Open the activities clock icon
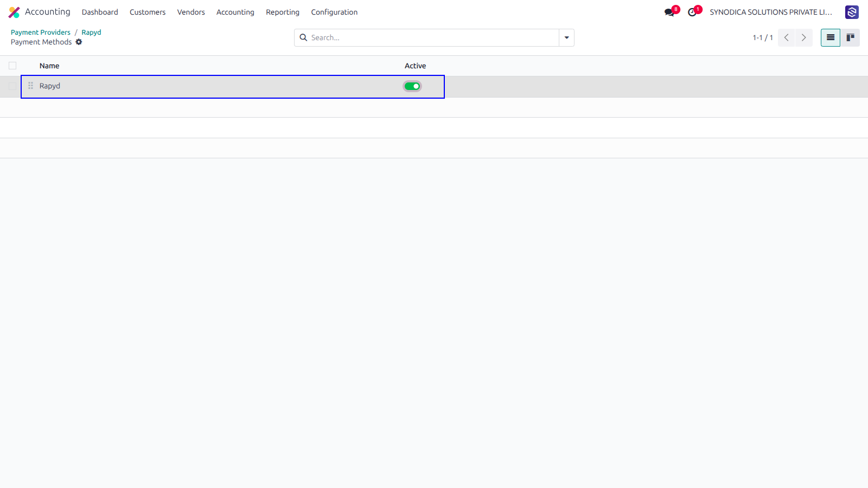This screenshot has width=868, height=488. pos(692,12)
